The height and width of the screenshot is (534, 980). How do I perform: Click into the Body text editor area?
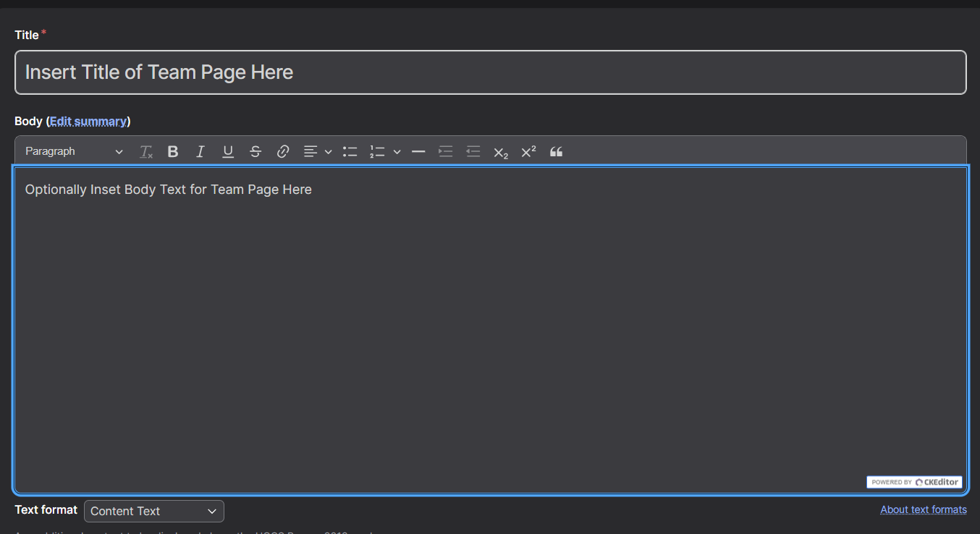(x=491, y=330)
